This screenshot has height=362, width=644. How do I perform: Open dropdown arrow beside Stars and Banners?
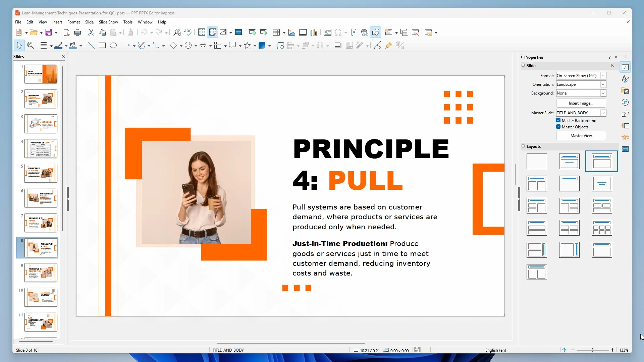pos(255,46)
